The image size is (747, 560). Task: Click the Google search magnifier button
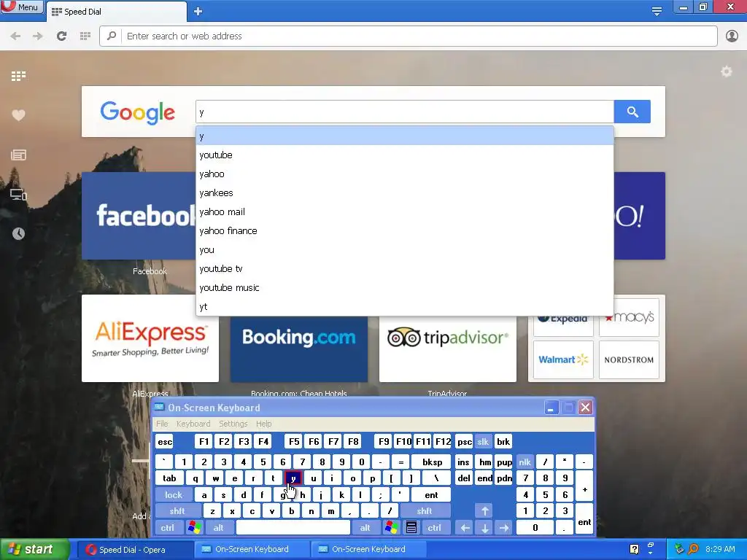click(632, 112)
